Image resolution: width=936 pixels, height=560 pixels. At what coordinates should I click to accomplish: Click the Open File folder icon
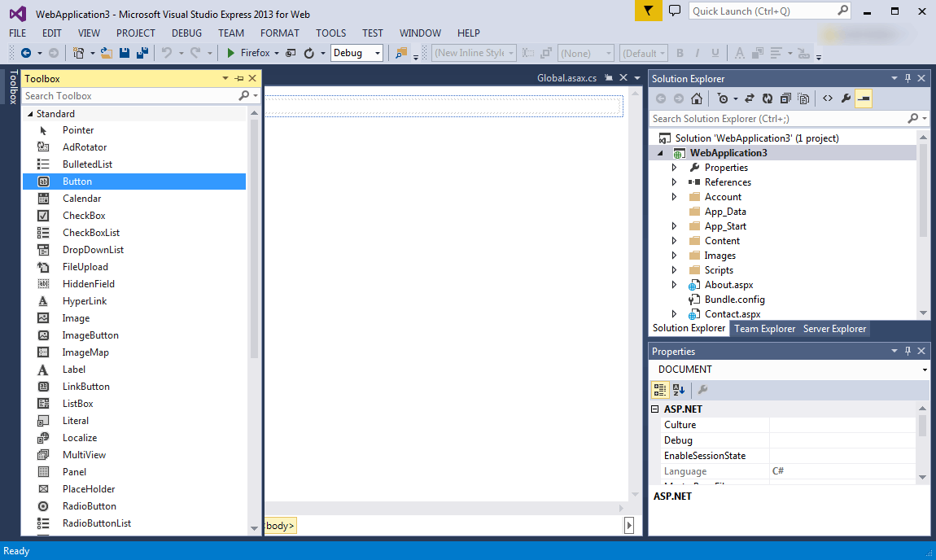107,53
